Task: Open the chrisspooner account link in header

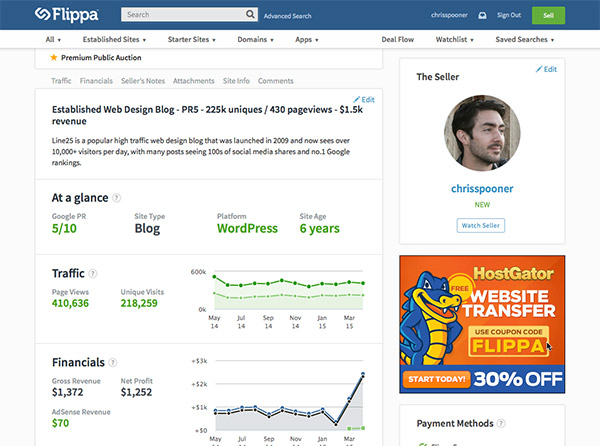Action: coord(449,15)
